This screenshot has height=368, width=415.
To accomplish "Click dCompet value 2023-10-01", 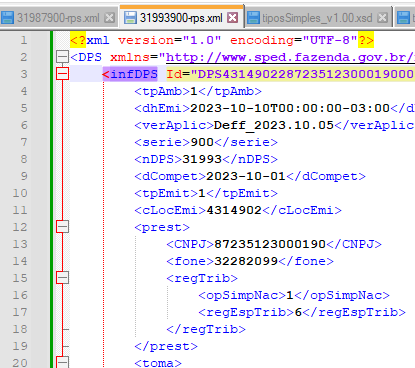I will (x=246, y=176).
